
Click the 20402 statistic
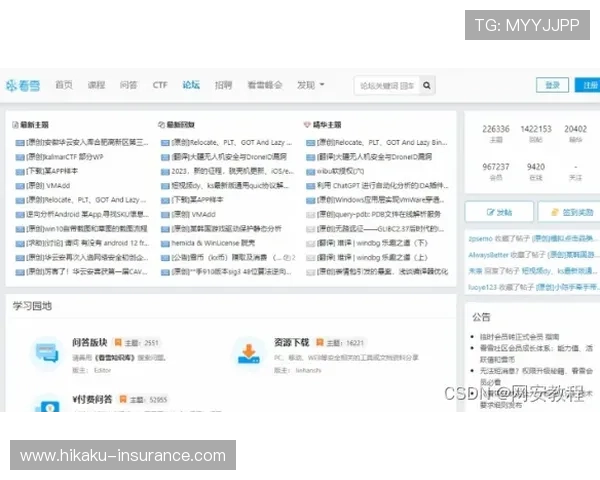pyautogui.click(x=576, y=133)
